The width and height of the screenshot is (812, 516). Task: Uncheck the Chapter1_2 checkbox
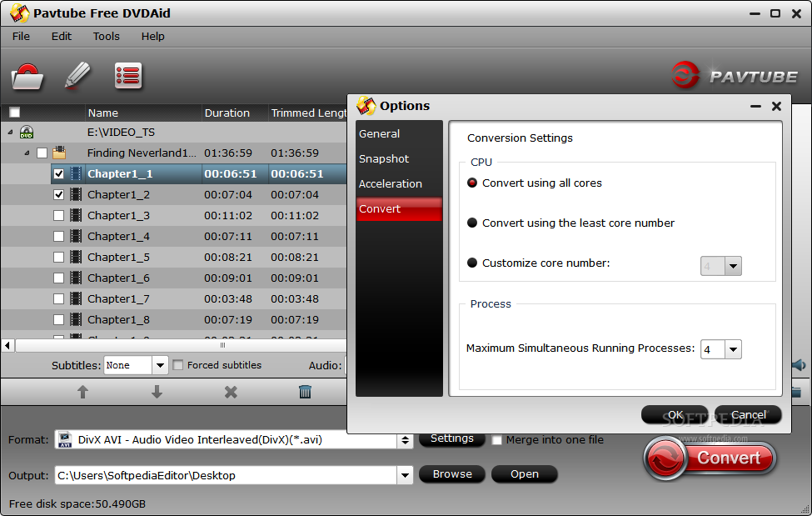click(x=58, y=194)
